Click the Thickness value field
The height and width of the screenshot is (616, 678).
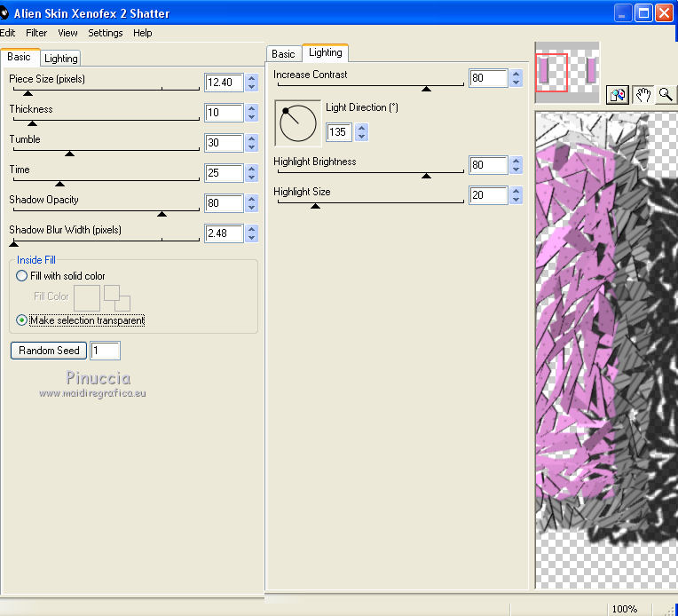click(x=224, y=113)
